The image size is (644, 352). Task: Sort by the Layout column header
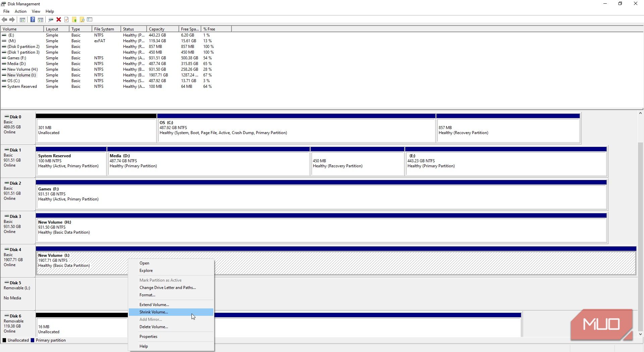point(56,29)
